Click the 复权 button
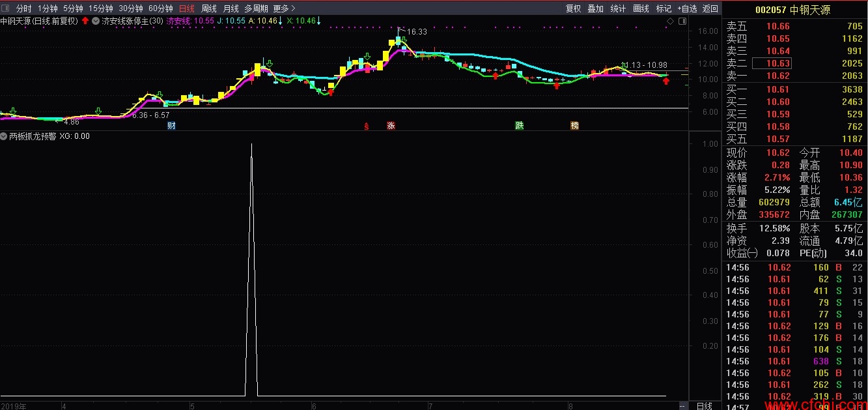The height and width of the screenshot is (410, 868). point(573,8)
